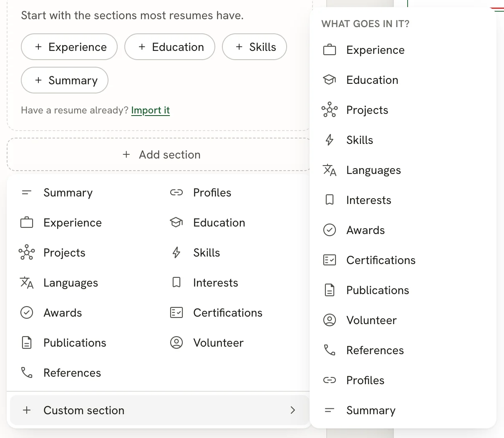Click the Education graduation cap icon in the Add section menu
Screen dimensions: 504x438
(x=176, y=223)
